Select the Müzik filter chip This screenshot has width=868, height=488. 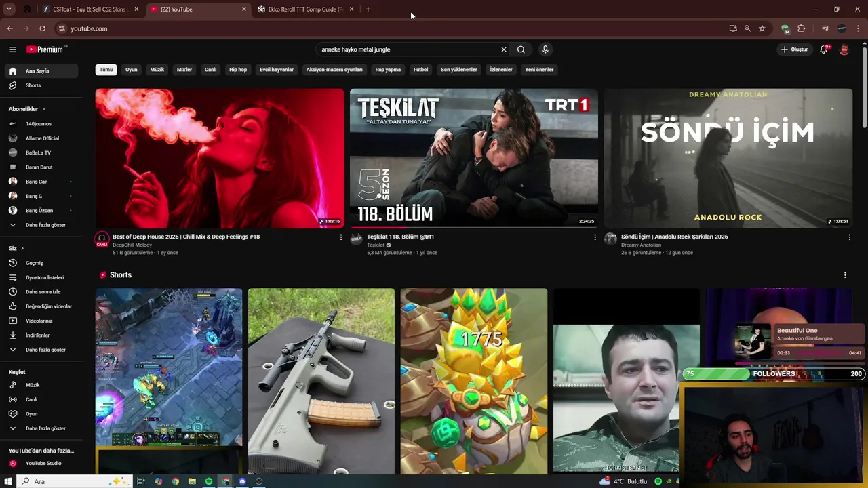pyautogui.click(x=157, y=70)
